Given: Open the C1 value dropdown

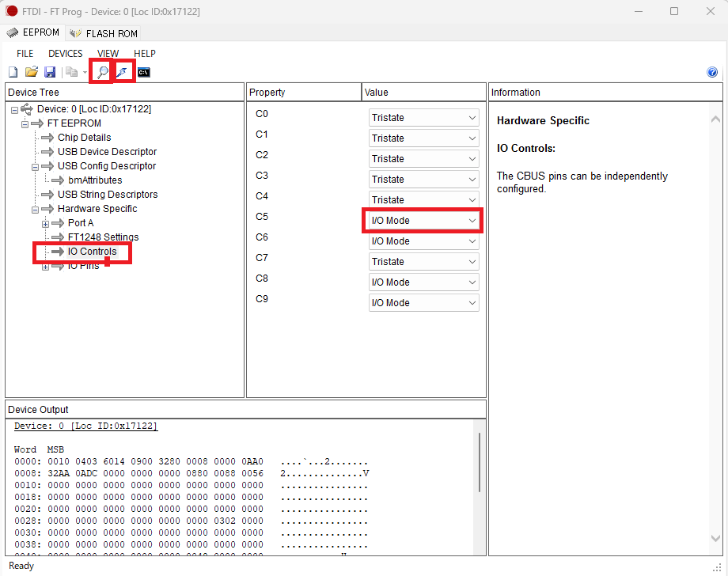Looking at the screenshot, I should pyautogui.click(x=424, y=138).
